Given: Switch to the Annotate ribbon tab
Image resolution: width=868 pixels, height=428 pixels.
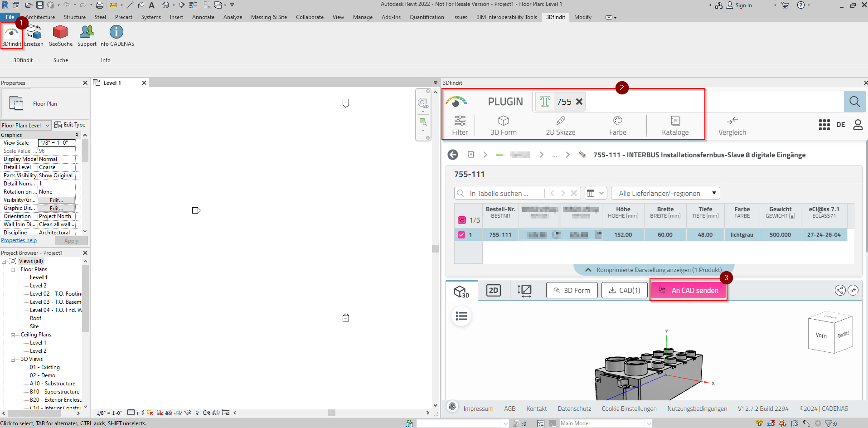Looking at the screenshot, I should pos(203,17).
